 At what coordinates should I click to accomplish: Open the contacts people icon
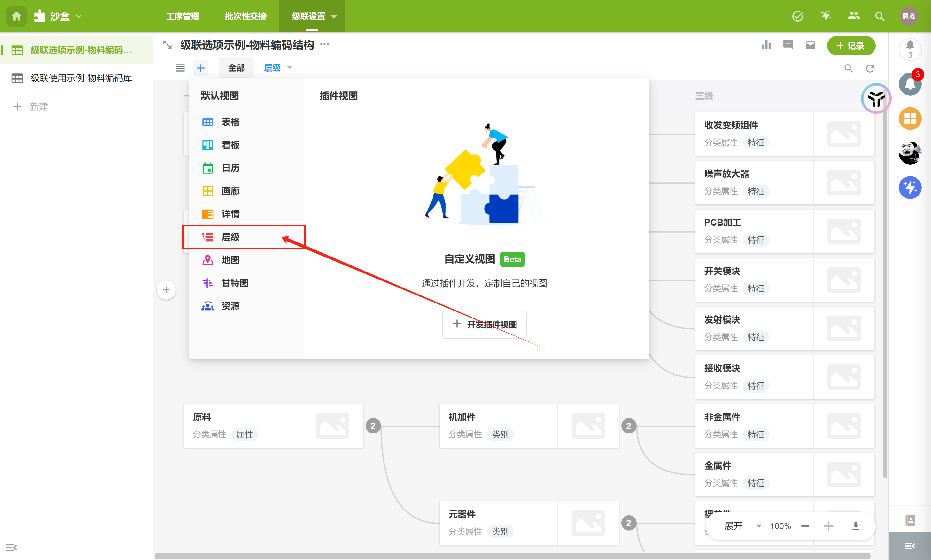click(x=853, y=16)
